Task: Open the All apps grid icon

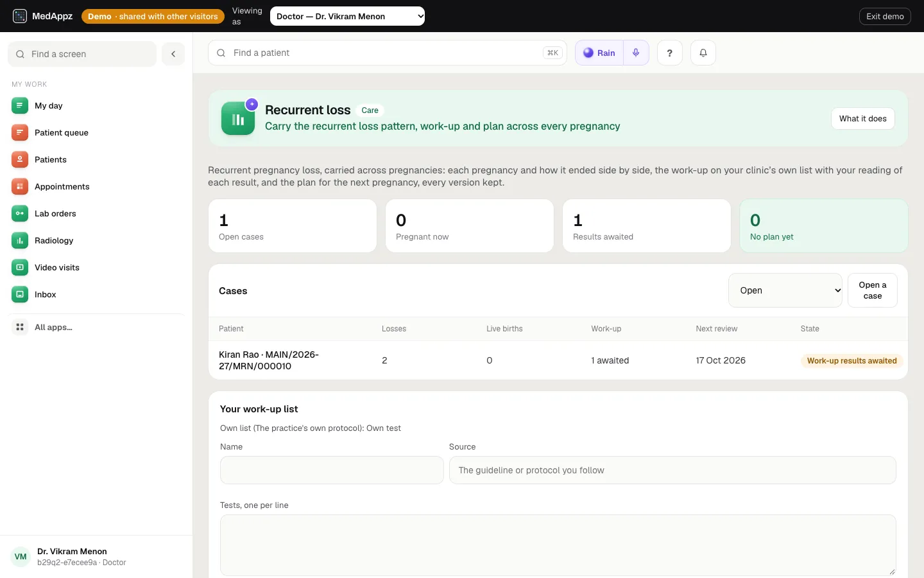Action: [20, 327]
